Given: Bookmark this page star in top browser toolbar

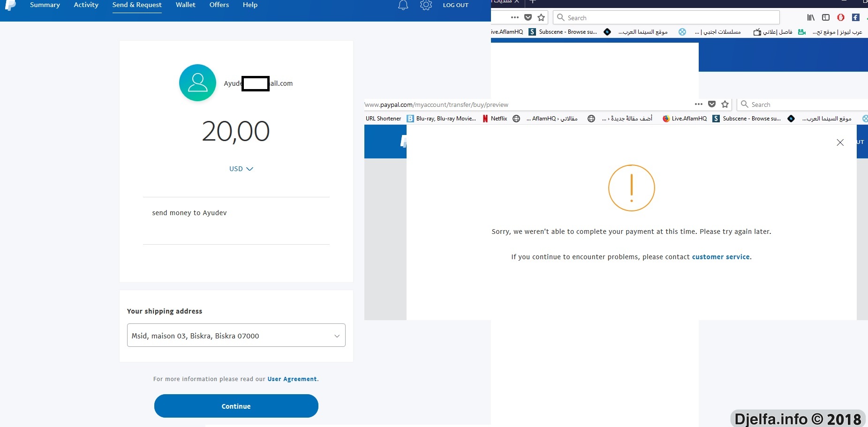Looking at the screenshot, I should 541,17.
